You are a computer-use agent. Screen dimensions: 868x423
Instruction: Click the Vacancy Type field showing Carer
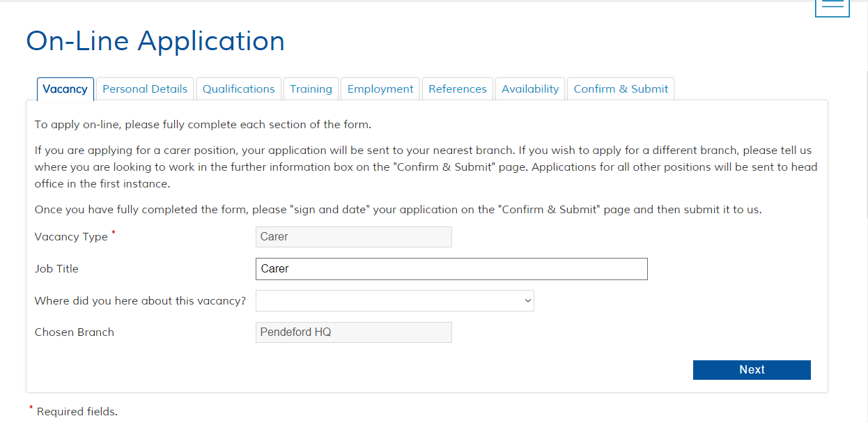click(x=353, y=237)
